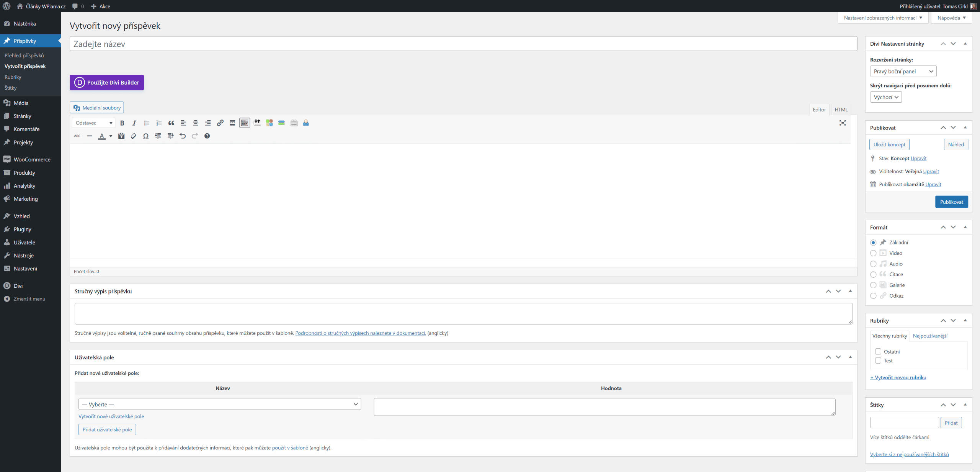Click the tags input field in Štítky
Screen dimensions: 980x472
(904, 423)
